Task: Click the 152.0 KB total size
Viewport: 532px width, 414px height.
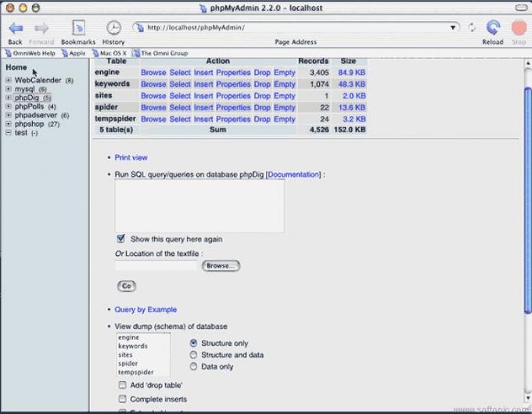Action: 350,130
